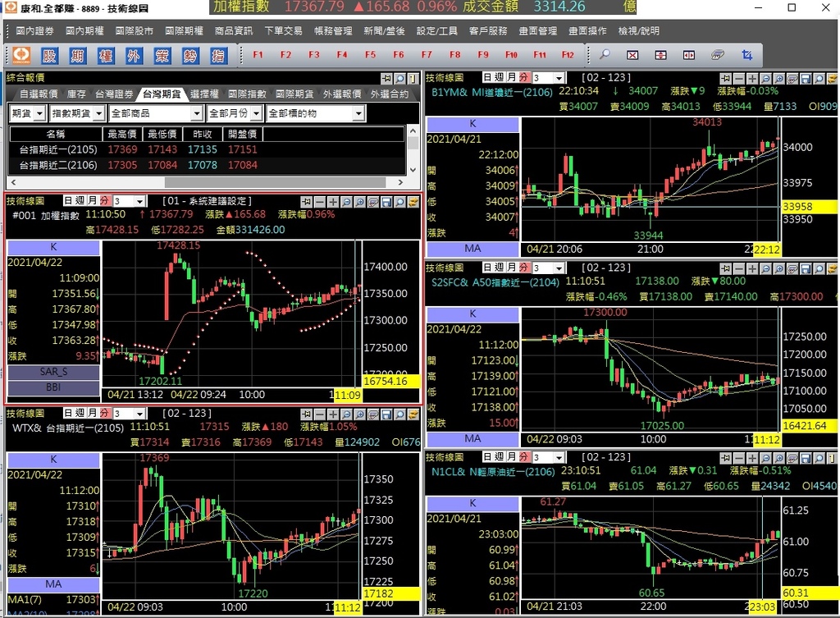Screen dimensions: 840x618
Task: Open the 股 stock toolbar icon
Action: [49, 55]
